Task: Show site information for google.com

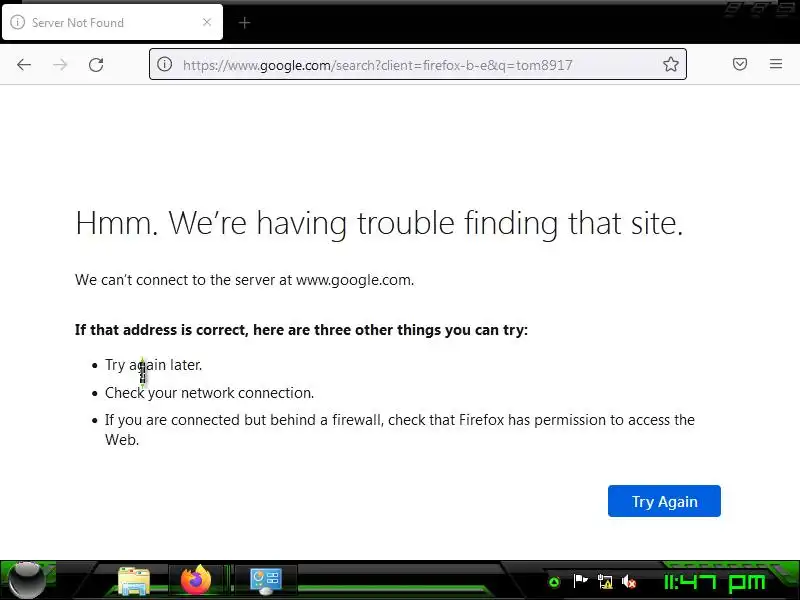Action: [x=164, y=64]
